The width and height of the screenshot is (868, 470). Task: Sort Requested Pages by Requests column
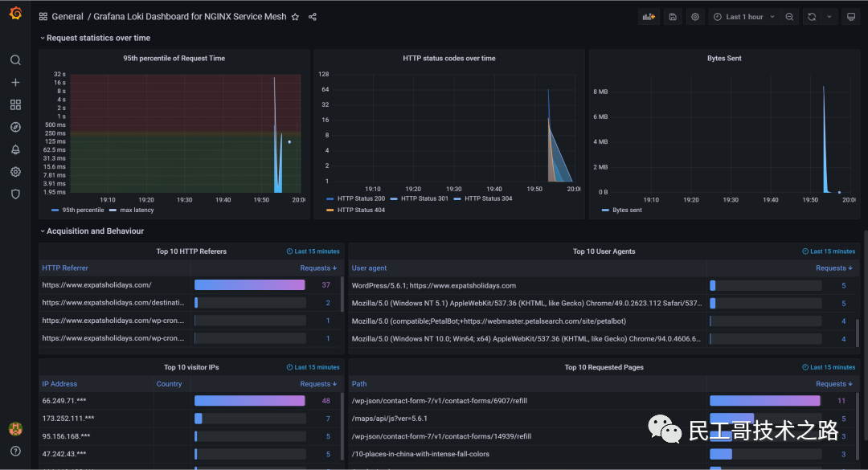coord(834,384)
